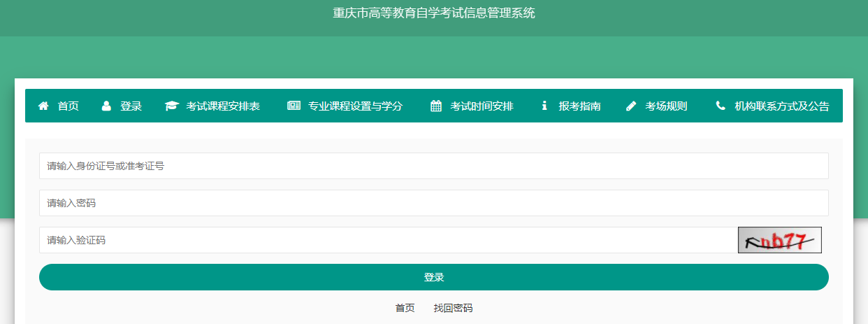The width and height of the screenshot is (868, 324).
Task: Focus the 请输入验证码 captcha input field
Action: point(384,240)
